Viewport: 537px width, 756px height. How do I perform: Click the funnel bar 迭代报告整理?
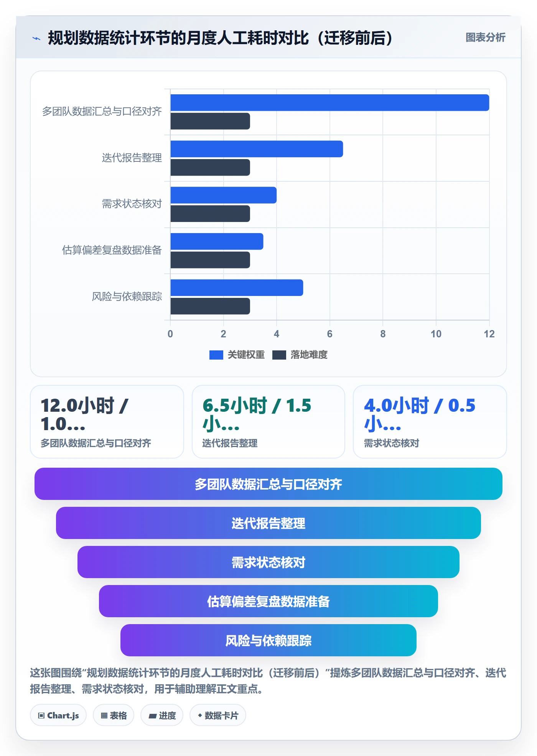click(x=268, y=523)
